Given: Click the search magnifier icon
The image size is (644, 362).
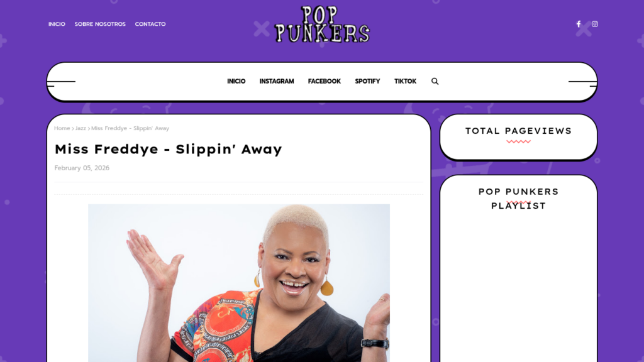Looking at the screenshot, I should tap(435, 81).
